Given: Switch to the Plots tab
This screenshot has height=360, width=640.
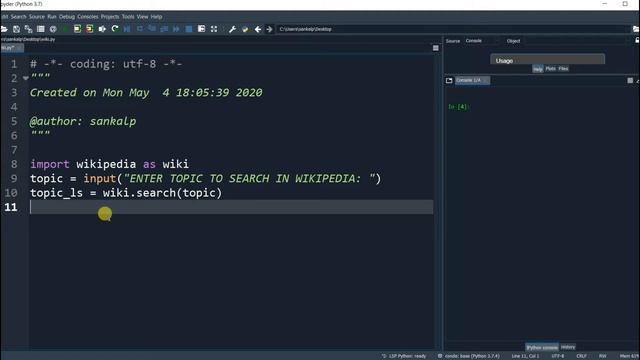Looking at the screenshot, I should (x=550, y=69).
